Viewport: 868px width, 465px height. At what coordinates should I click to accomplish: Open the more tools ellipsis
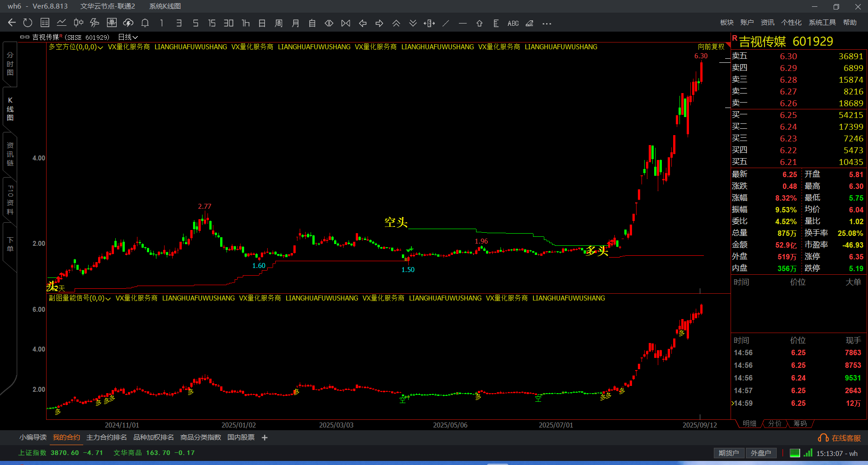547,23
